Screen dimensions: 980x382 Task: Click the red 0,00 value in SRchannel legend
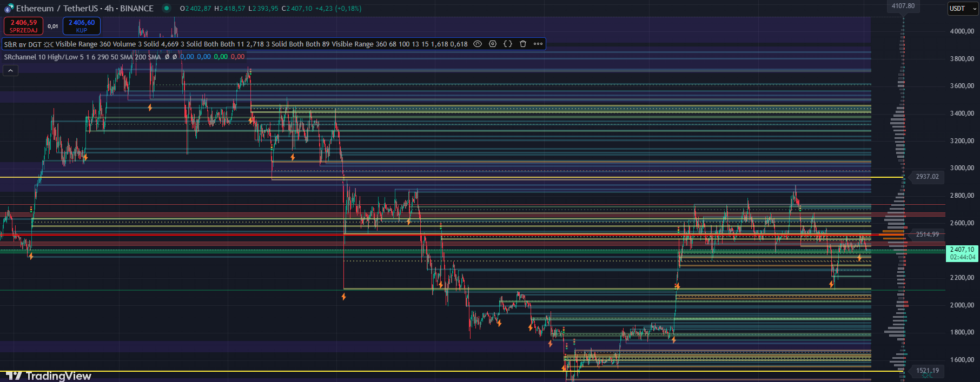tap(237, 57)
